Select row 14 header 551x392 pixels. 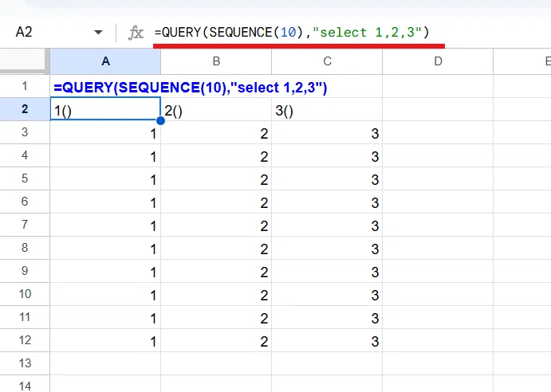(25, 384)
